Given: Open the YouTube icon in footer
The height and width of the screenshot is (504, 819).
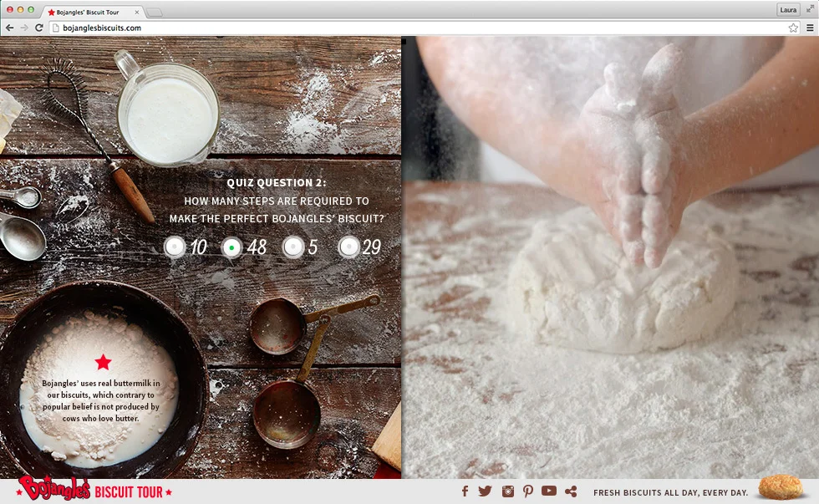Looking at the screenshot, I should pyautogui.click(x=549, y=491).
